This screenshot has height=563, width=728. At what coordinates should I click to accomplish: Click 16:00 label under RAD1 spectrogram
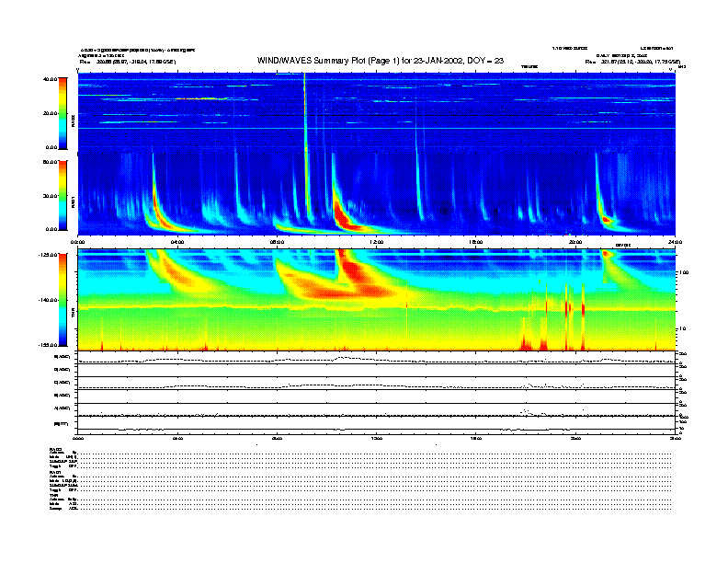pos(475,242)
